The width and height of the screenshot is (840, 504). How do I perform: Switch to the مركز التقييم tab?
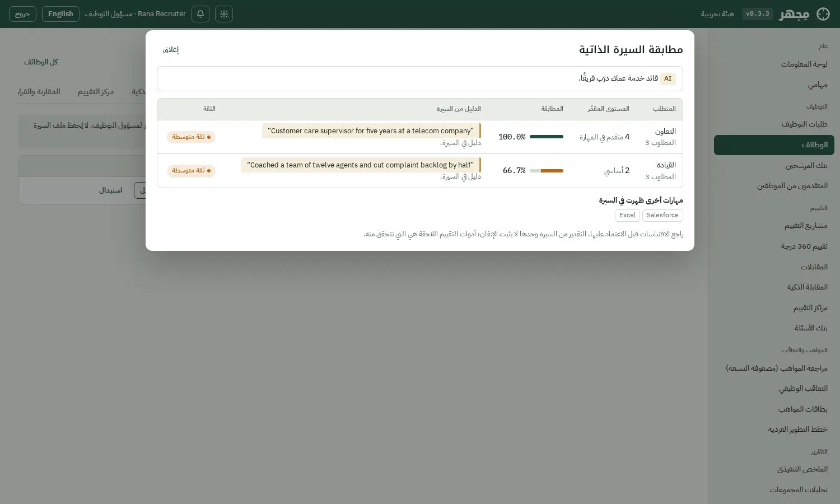pyautogui.click(x=96, y=92)
